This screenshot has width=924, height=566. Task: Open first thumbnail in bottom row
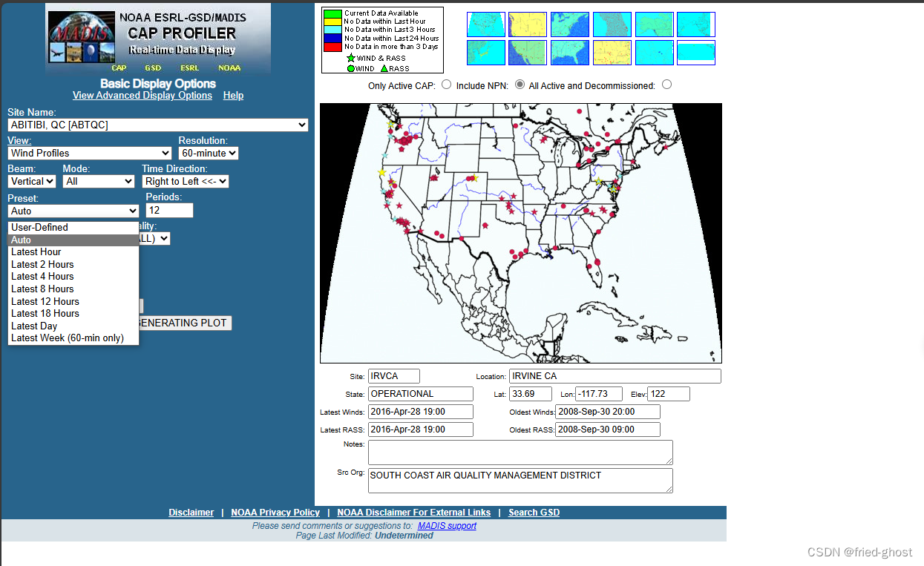(486, 53)
